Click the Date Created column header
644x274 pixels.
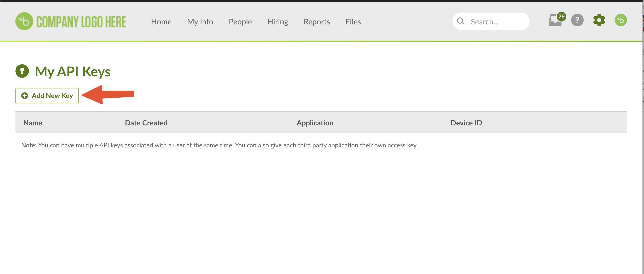(146, 123)
